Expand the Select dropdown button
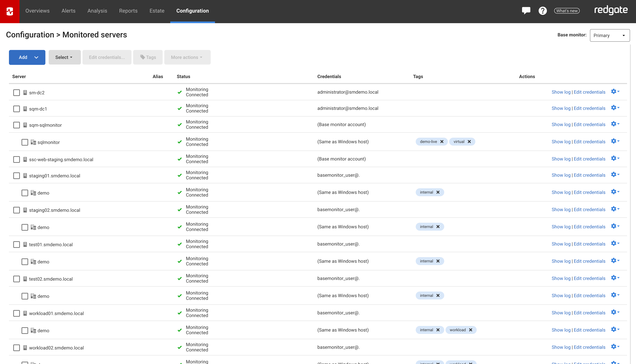636x364 pixels. [64, 57]
